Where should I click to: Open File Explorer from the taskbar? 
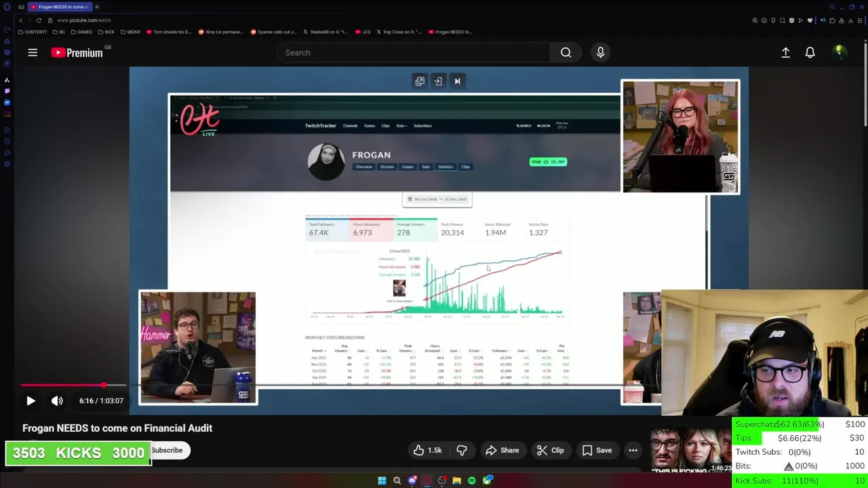coord(456,481)
